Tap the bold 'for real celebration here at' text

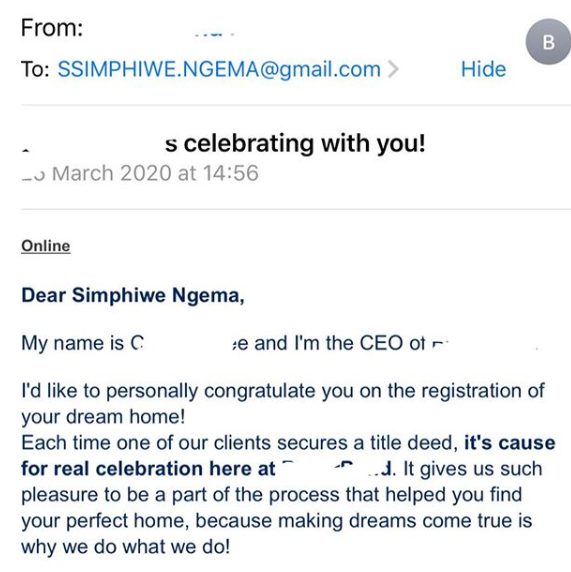tap(148, 469)
